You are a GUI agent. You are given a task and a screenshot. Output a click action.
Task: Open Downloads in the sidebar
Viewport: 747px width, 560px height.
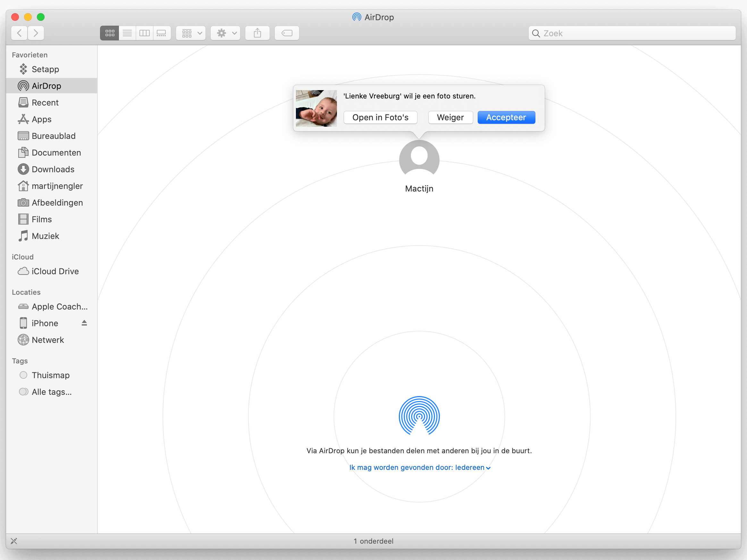point(52,169)
